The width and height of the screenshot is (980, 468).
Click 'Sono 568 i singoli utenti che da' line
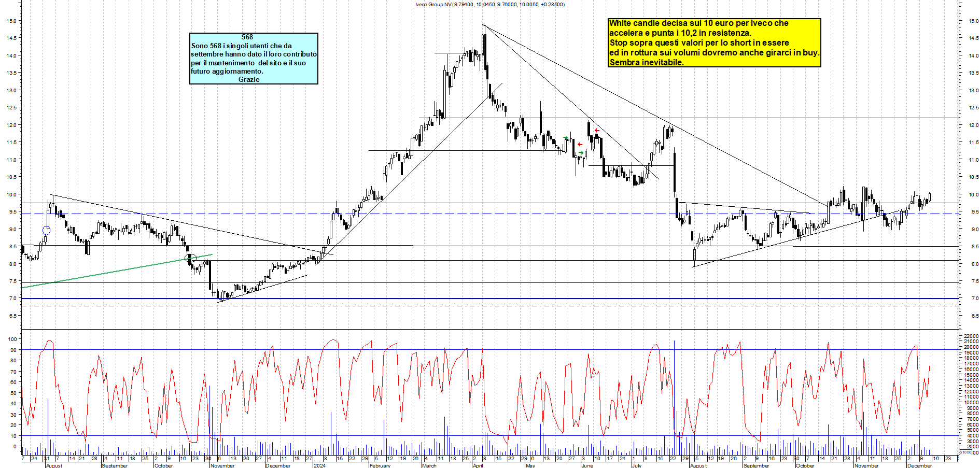tap(242, 46)
